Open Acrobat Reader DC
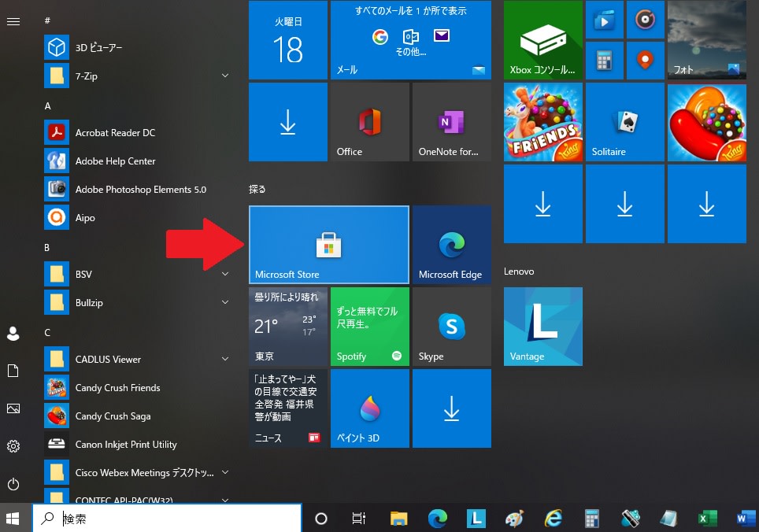Screen dimensions: 759x532 point(138,132)
